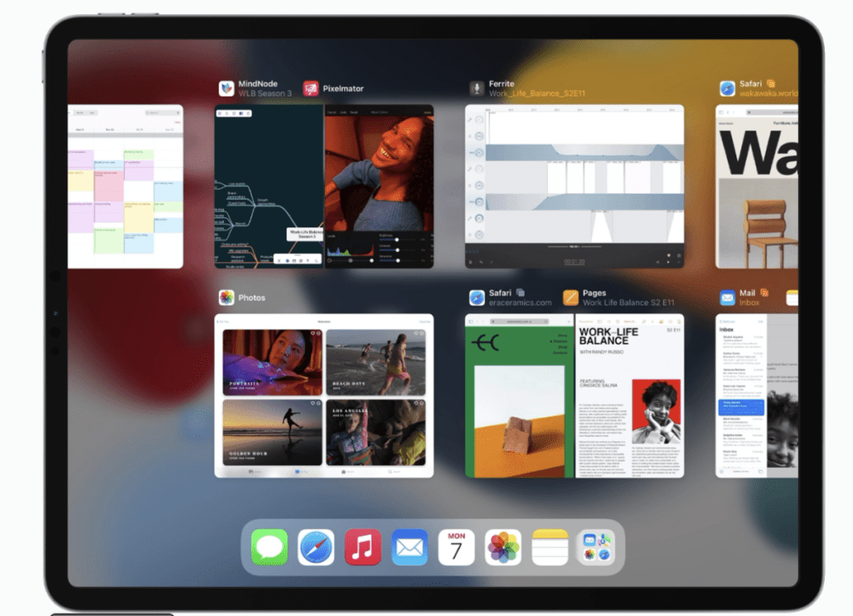Open the Safari eraceramics.com window pane

click(518, 395)
